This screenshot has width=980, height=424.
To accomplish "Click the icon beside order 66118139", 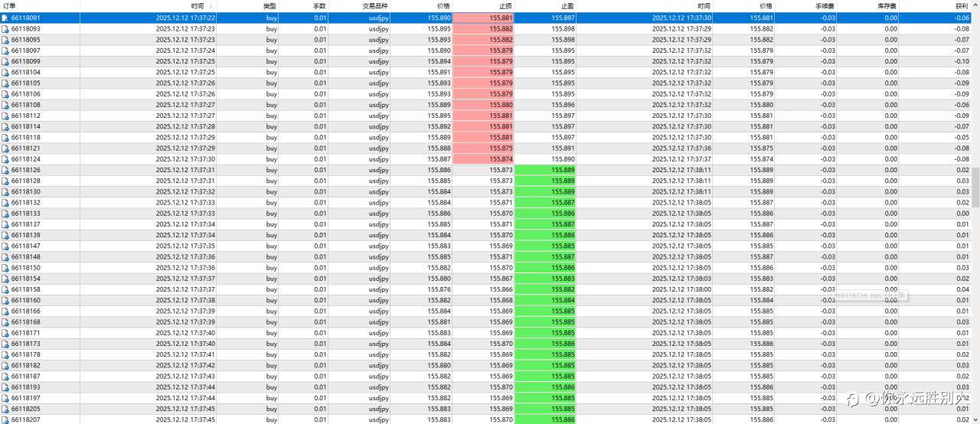I will tap(5, 235).
